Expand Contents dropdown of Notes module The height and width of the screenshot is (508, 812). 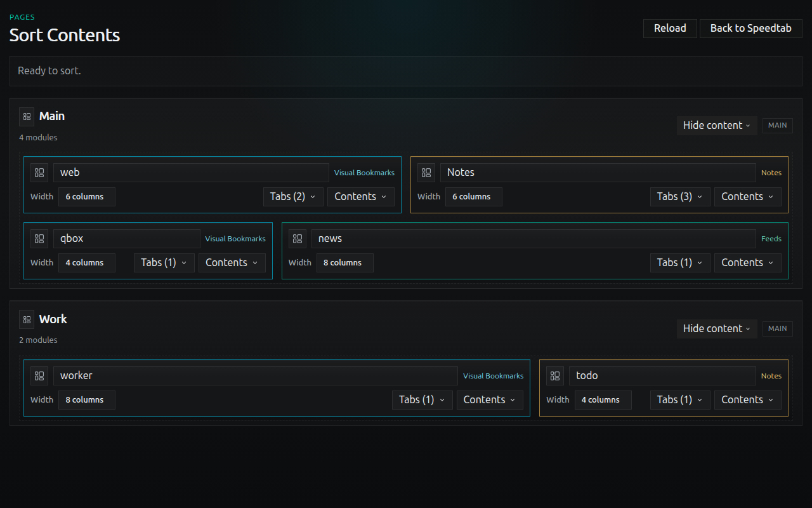(748, 197)
